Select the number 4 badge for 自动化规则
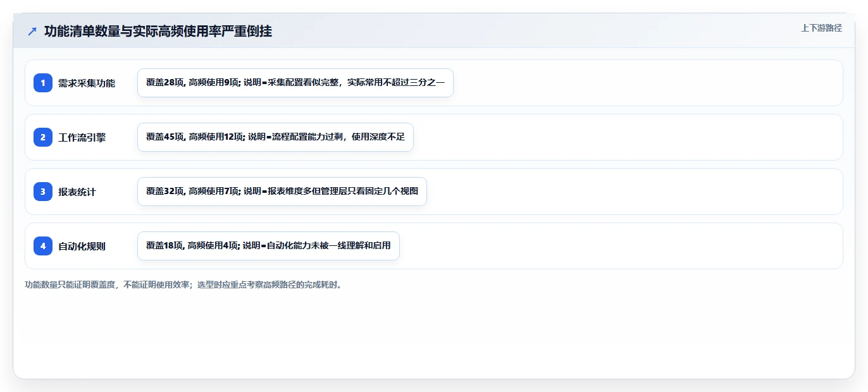 point(43,246)
